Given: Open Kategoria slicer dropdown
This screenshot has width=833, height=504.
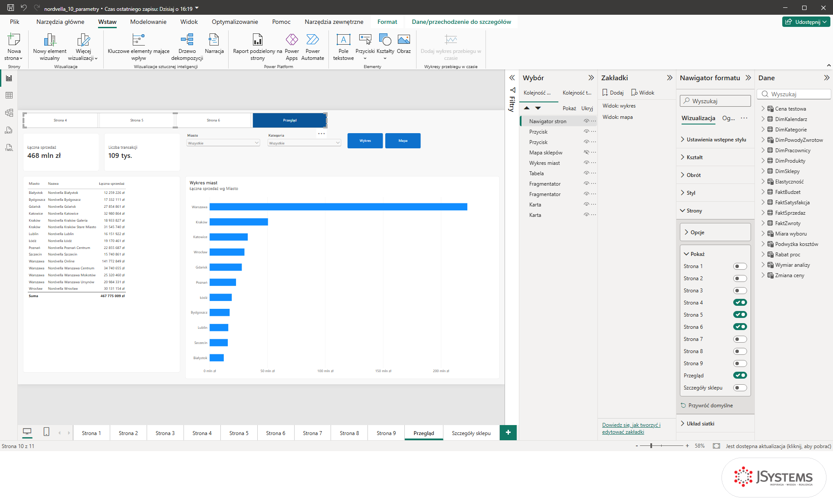Looking at the screenshot, I should pos(304,143).
